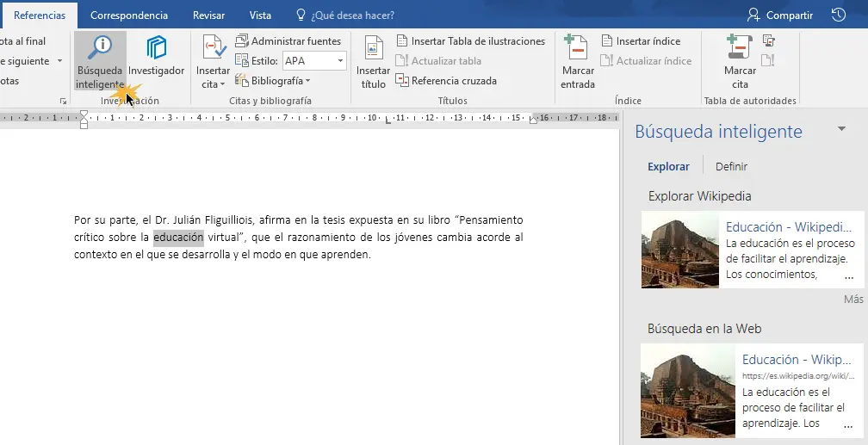Click Insertar Tabla de ilustraciones
The width and height of the screenshot is (868, 445).
click(470, 41)
